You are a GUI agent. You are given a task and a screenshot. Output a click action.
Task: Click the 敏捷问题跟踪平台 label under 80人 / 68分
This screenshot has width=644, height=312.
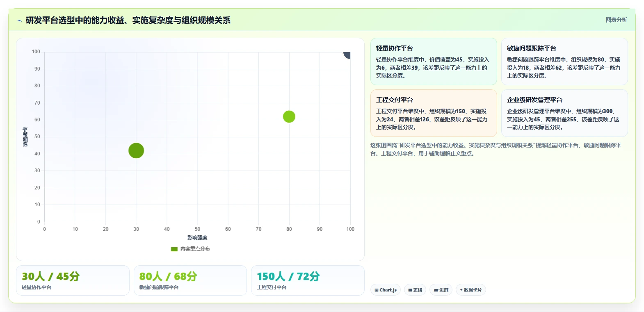pos(159,287)
